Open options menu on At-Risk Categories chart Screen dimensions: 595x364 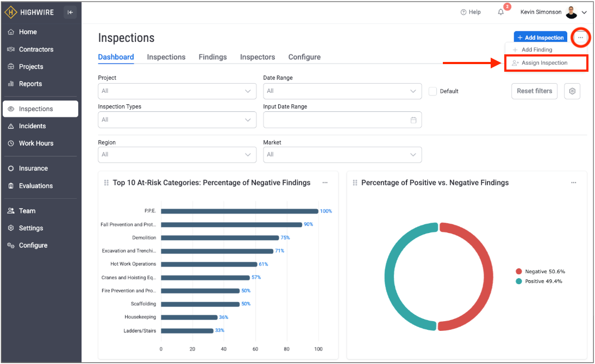(x=325, y=183)
